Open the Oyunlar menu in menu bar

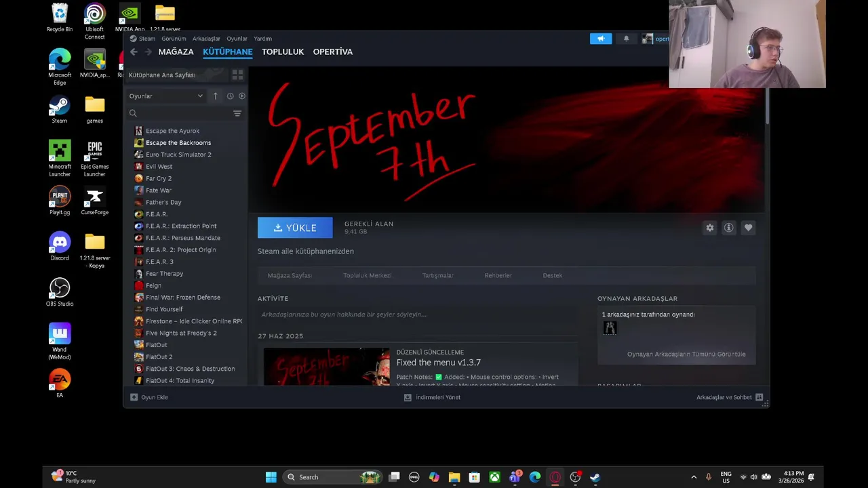pyautogui.click(x=237, y=39)
